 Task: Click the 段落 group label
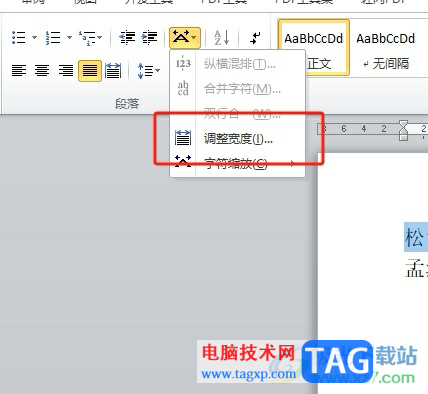tap(127, 104)
